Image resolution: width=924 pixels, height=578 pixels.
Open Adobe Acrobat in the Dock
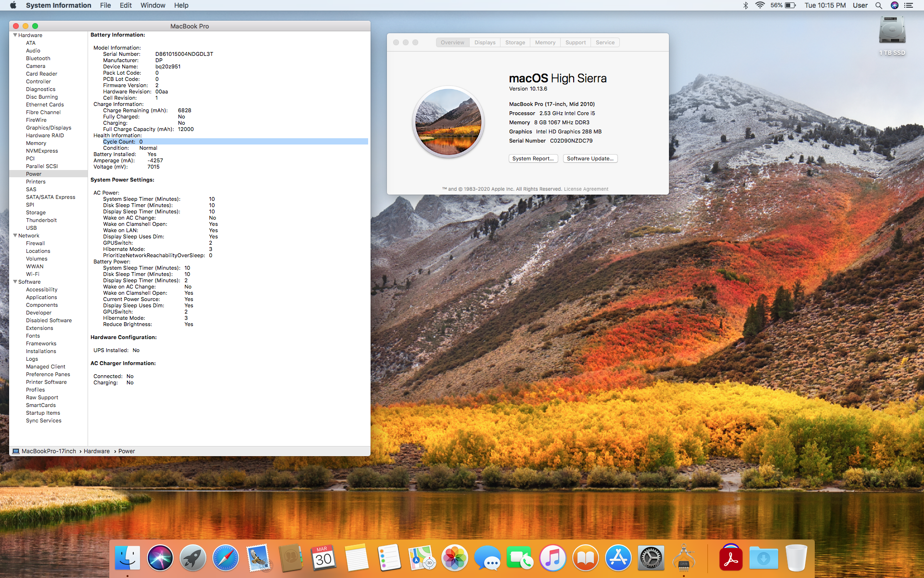(x=731, y=558)
